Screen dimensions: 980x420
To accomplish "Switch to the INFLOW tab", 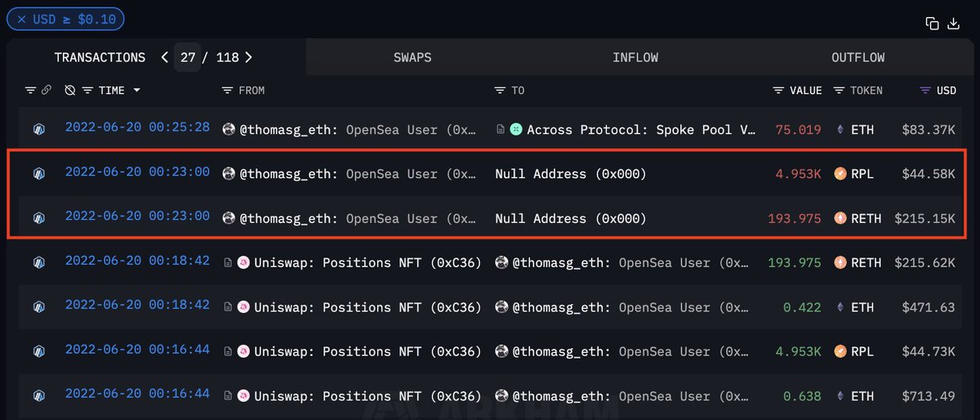I will [635, 57].
